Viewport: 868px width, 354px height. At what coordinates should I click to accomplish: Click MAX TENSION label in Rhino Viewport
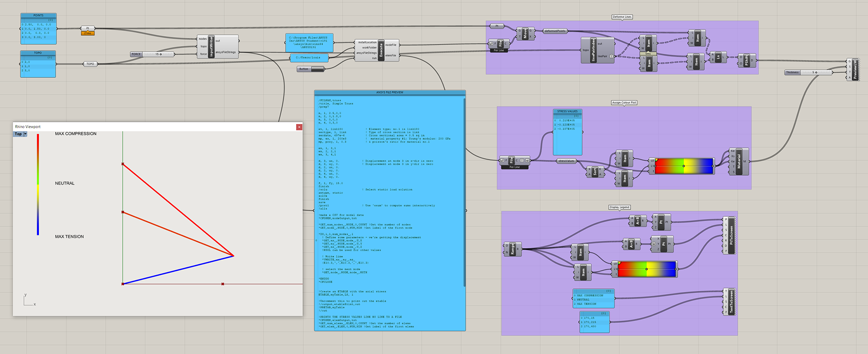[69, 236]
